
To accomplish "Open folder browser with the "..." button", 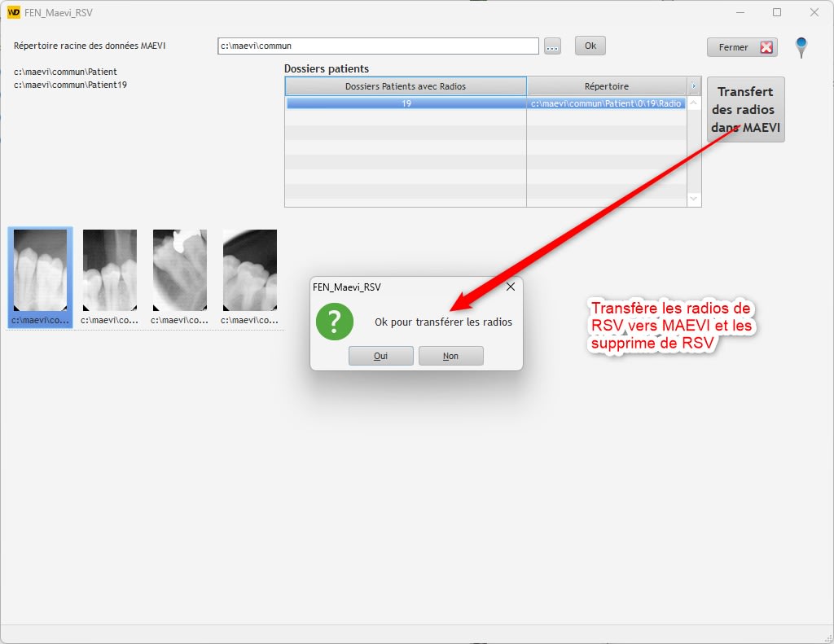I will 552,46.
